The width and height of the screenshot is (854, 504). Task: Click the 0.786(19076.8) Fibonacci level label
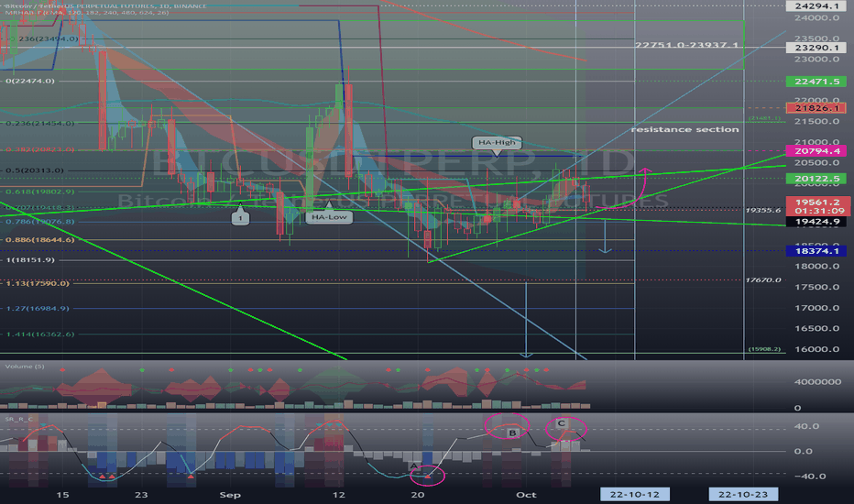39,222
